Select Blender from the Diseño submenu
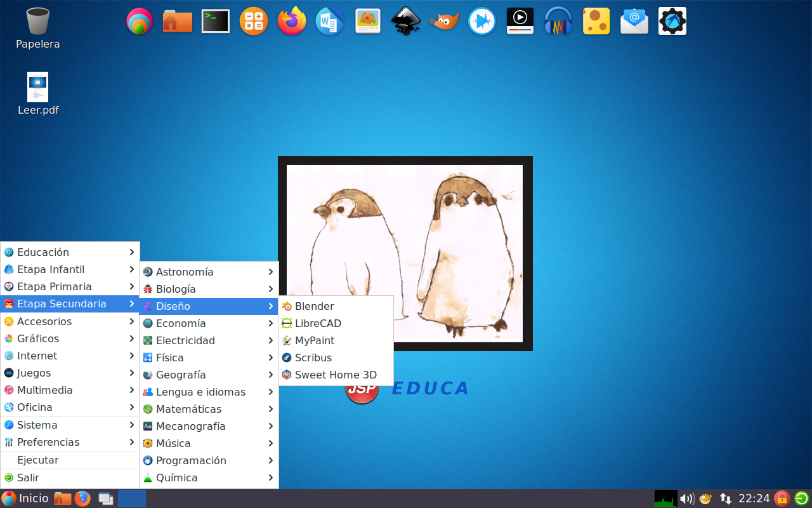812x508 pixels. tap(314, 306)
